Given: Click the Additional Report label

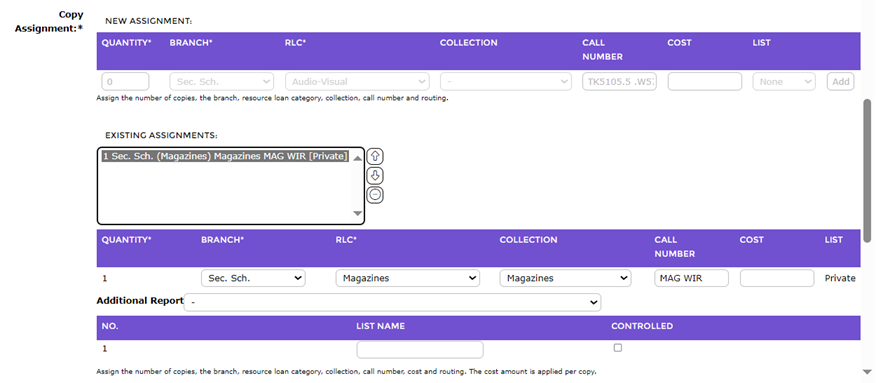Looking at the screenshot, I should point(140,300).
